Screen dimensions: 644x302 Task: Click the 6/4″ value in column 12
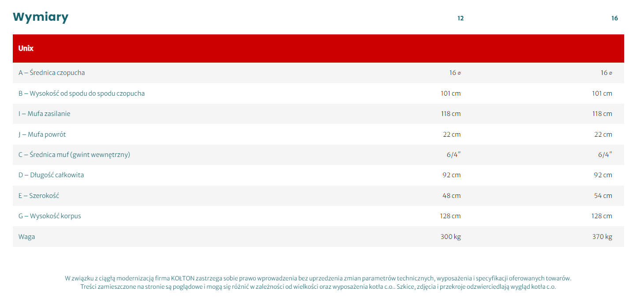tap(453, 155)
